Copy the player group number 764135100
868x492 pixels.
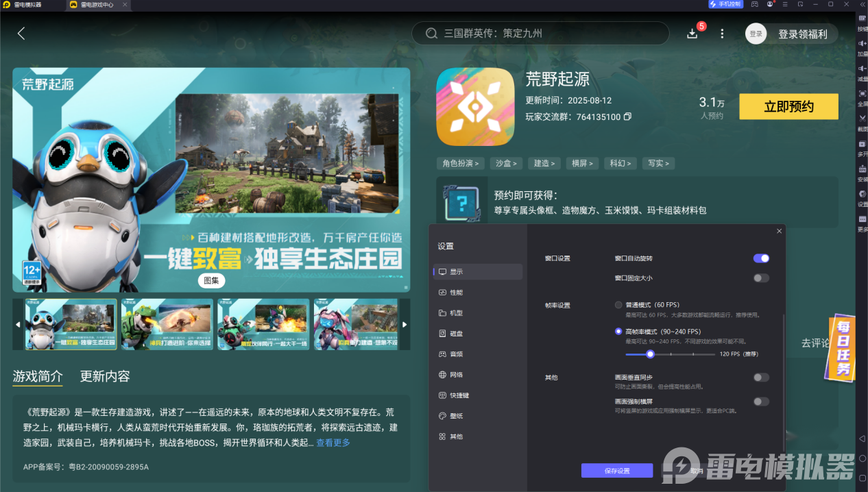tap(627, 117)
